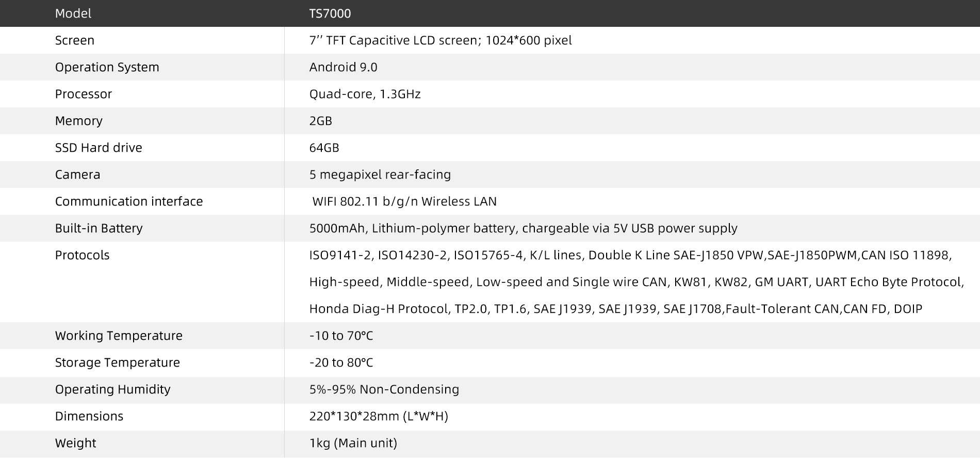Click the Honda Diag-H Protocol line
The image size is (980, 458).
(x=616, y=309)
